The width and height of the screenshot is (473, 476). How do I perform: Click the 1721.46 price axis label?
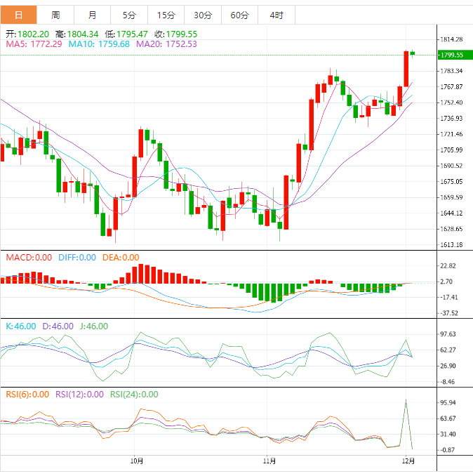[451, 134]
